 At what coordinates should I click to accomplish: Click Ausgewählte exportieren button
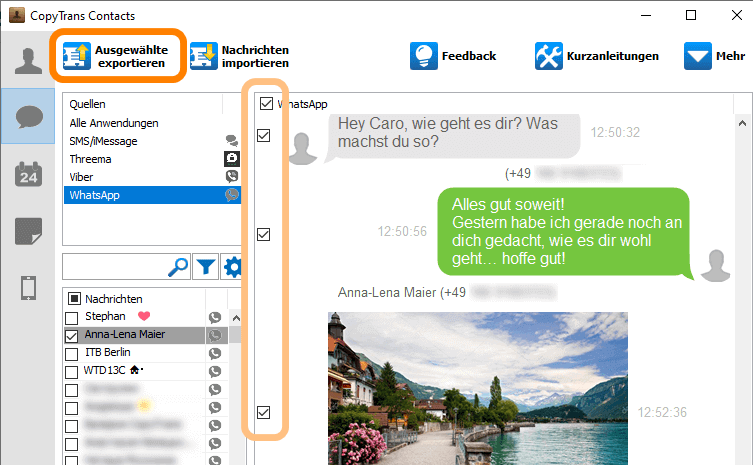pyautogui.click(x=116, y=56)
